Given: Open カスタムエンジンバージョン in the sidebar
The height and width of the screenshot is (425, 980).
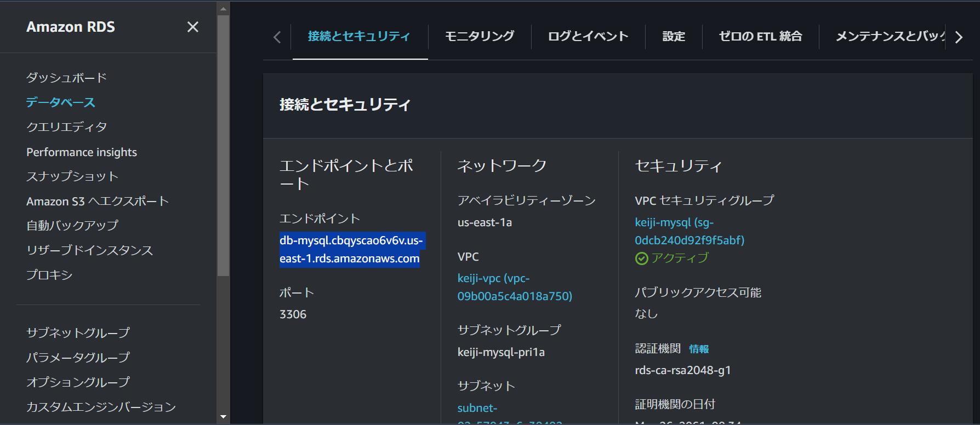Looking at the screenshot, I should [x=101, y=406].
